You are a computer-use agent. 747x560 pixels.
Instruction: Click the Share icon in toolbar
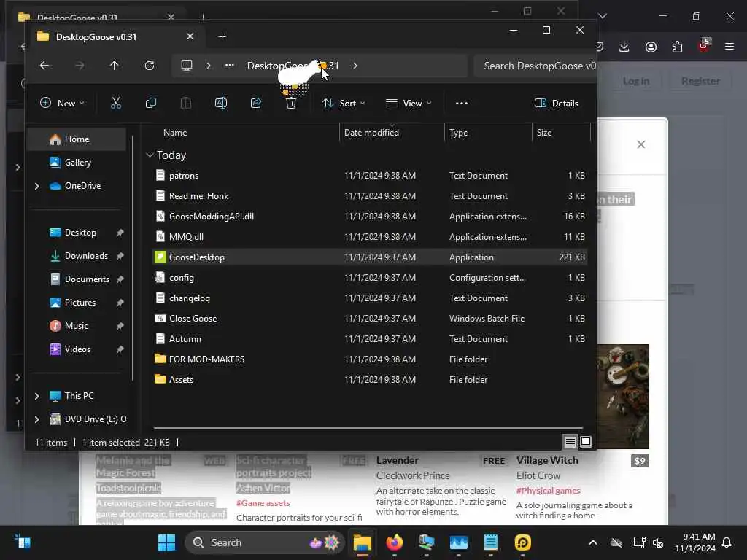coord(256,103)
